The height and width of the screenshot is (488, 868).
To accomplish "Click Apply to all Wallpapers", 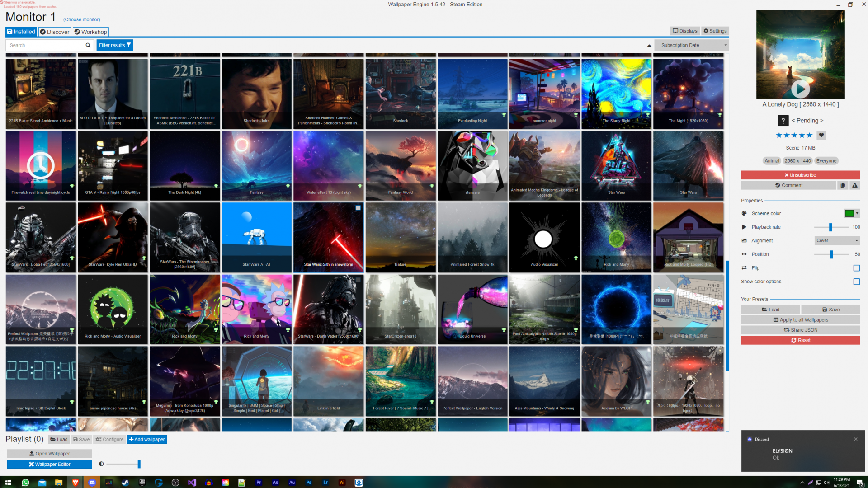I will click(800, 320).
